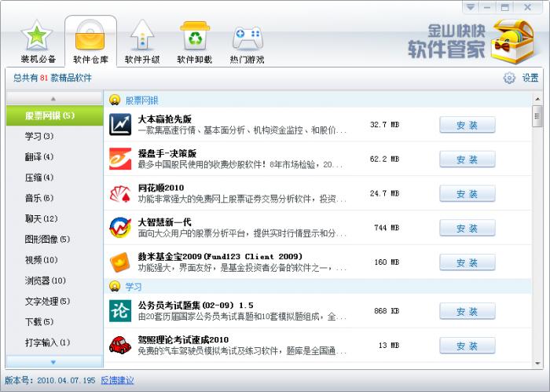Click the settings gear icon
This screenshot has height=392, width=550.
pos(509,78)
